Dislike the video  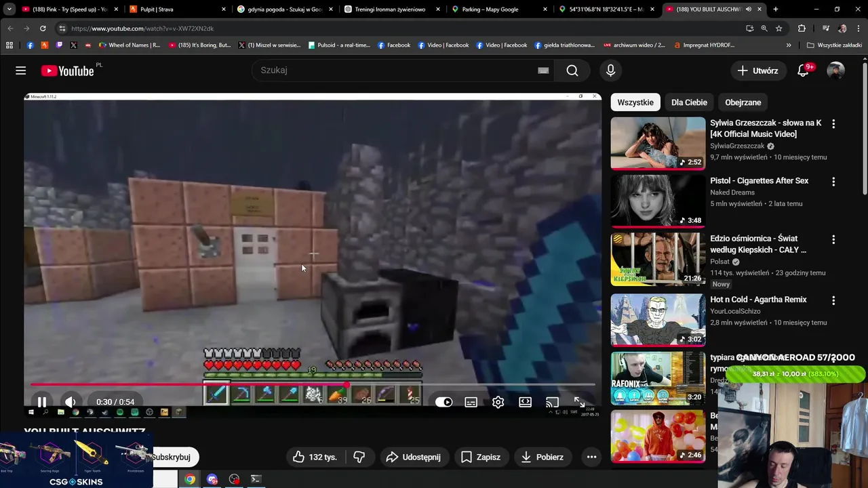[x=359, y=457]
